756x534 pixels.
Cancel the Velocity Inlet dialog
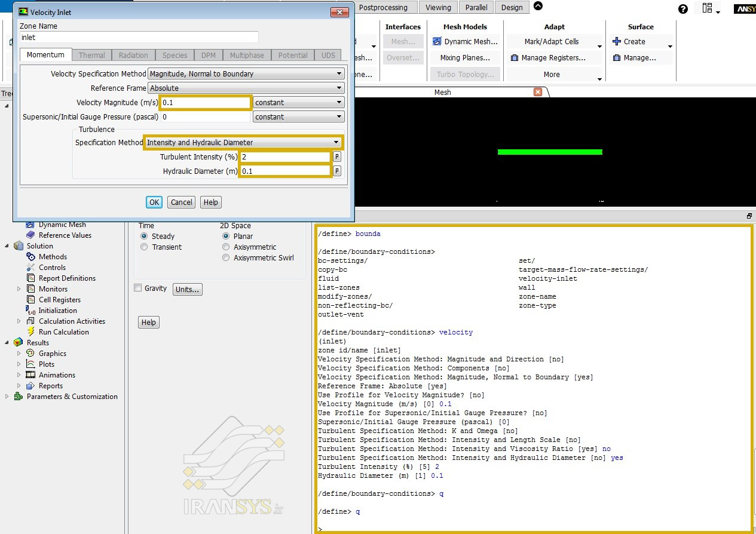(182, 202)
